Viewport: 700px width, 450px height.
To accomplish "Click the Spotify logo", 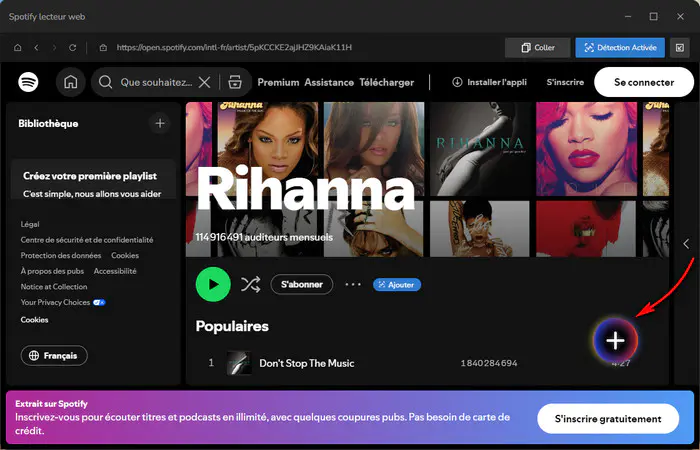I will tap(28, 82).
